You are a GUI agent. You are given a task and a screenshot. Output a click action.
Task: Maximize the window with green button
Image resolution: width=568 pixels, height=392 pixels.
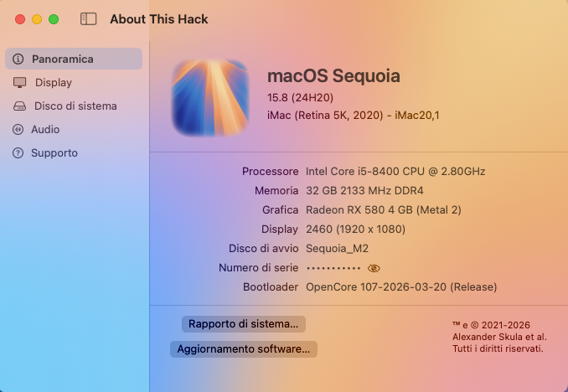tap(54, 19)
